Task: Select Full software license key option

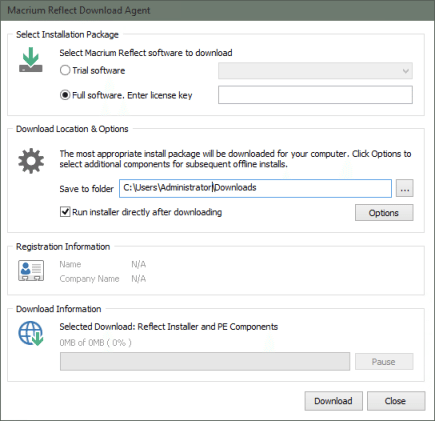Action: click(65, 95)
